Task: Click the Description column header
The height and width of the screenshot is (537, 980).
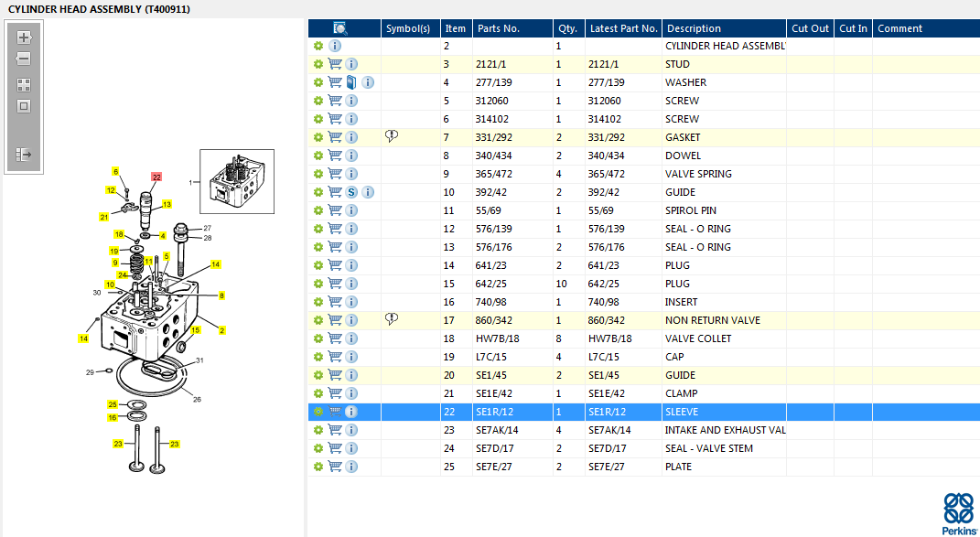Action: point(693,28)
